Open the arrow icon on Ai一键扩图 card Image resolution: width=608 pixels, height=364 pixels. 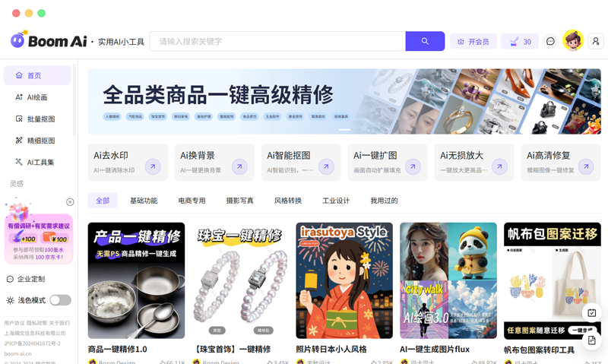(x=413, y=166)
